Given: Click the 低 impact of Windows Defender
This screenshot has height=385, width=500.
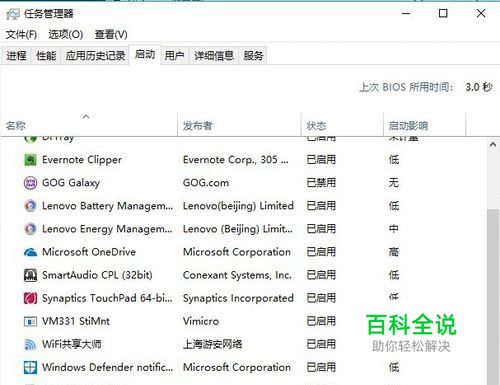Looking at the screenshot, I should coord(394,367).
